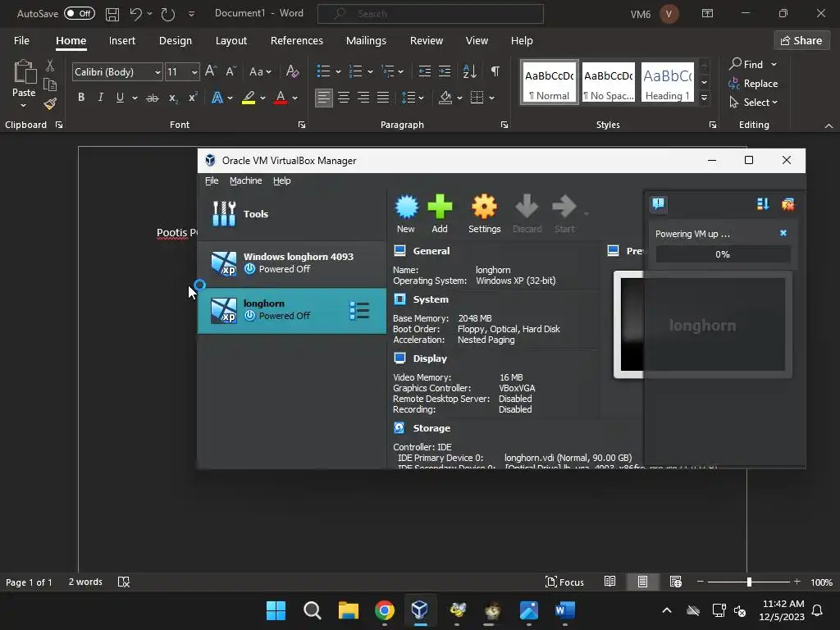Open the font color dropdown arrow
Viewport: 840px width, 630px height.
[x=294, y=98]
